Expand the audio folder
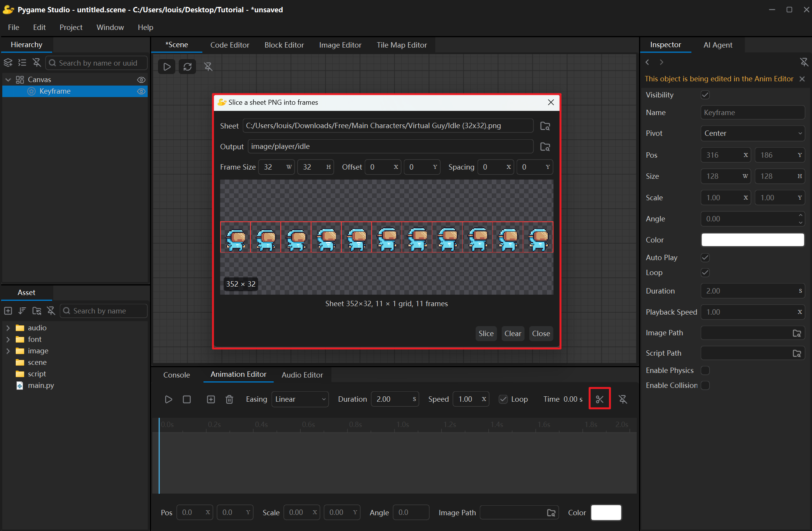812x531 pixels. point(8,328)
